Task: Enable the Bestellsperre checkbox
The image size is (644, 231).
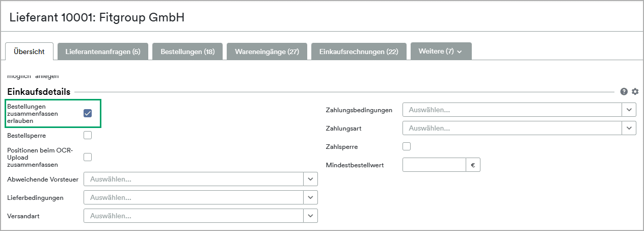Action: point(88,136)
